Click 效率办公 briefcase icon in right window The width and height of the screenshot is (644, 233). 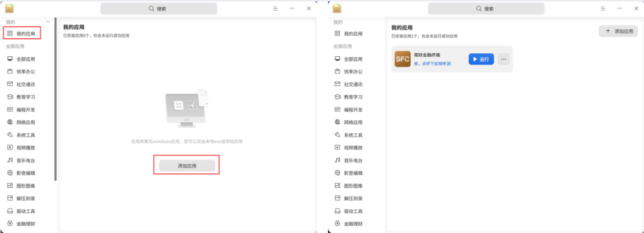click(338, 71)
